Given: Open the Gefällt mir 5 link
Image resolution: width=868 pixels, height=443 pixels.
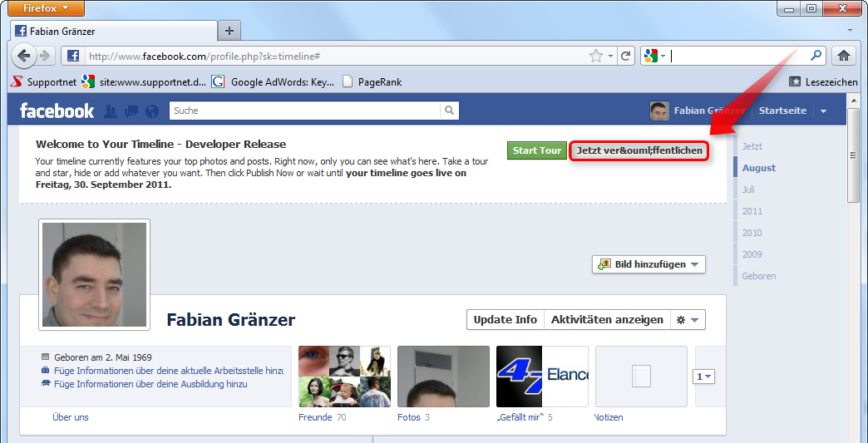Looking at the screenshot, I should tap(525, 417).
